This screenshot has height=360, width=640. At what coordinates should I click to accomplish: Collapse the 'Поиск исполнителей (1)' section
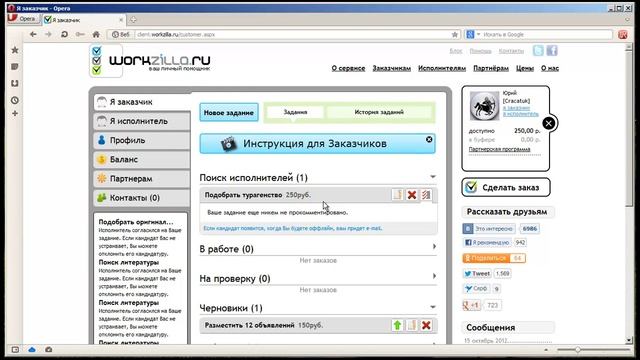tap(433, 177)
